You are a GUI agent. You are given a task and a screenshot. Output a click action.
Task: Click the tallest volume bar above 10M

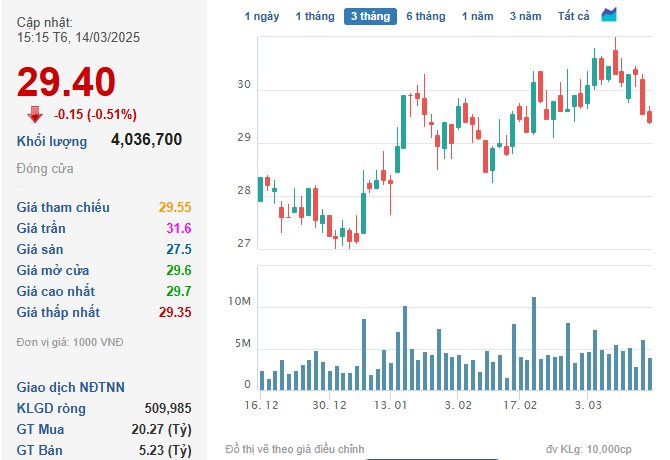[x=534, y=343]
